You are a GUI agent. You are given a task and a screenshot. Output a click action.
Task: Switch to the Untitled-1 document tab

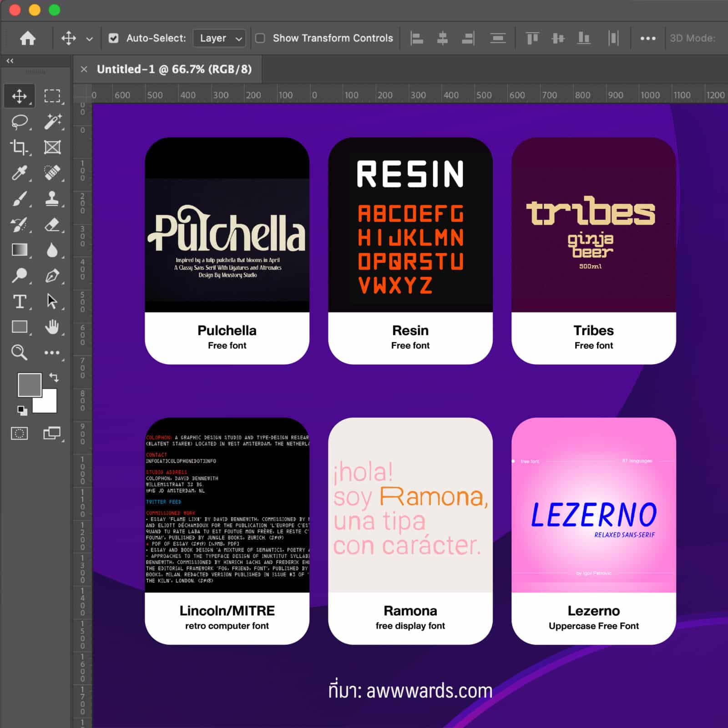click(x=174, y=69)
